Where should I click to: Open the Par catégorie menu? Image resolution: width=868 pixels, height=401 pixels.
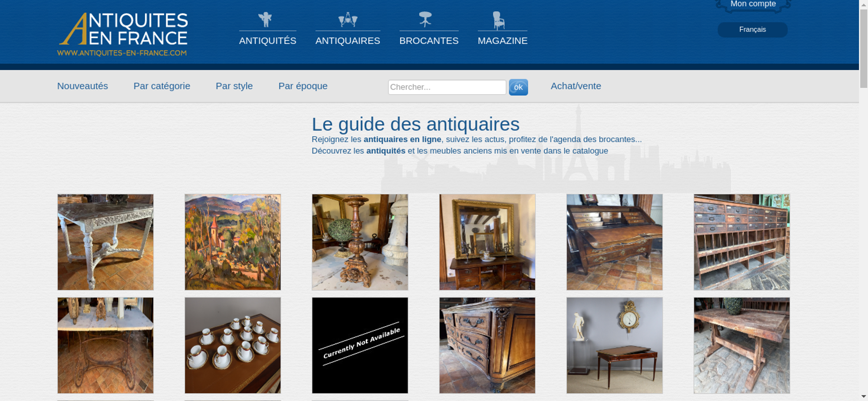coord(162,86)
